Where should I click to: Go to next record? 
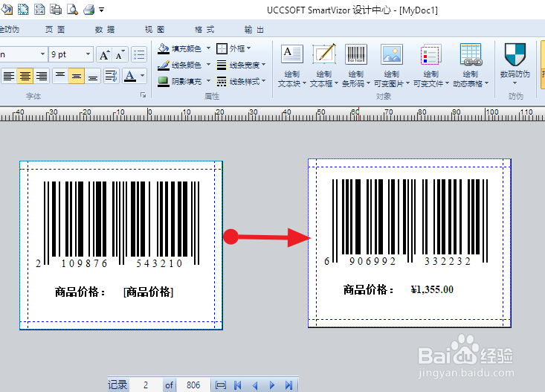[272, 385]
